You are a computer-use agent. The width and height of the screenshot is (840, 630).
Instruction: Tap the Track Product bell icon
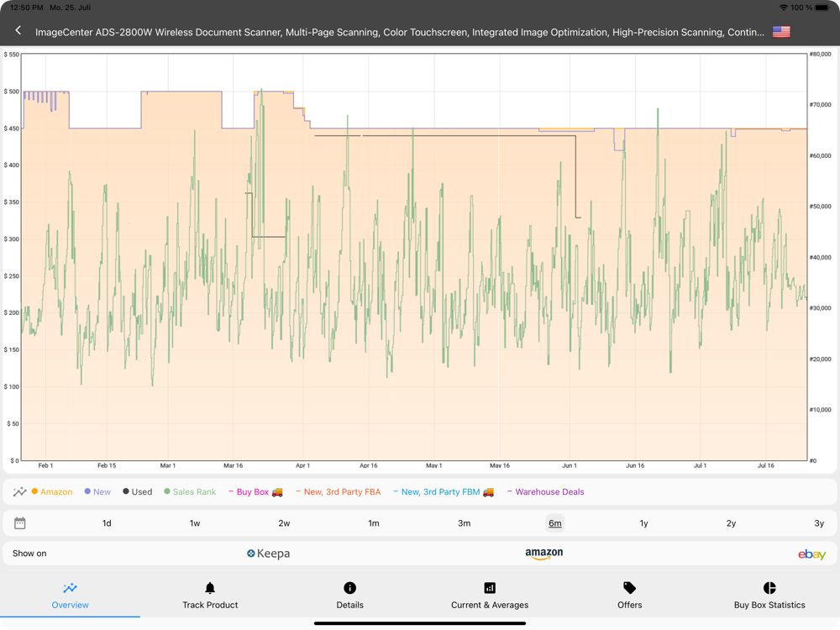click(210, 588)
